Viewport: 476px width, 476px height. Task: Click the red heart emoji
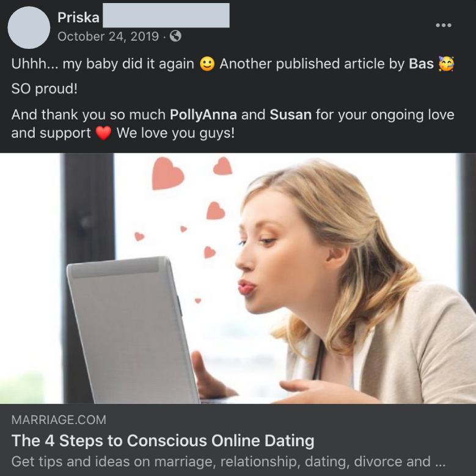(x=103, y=133)
